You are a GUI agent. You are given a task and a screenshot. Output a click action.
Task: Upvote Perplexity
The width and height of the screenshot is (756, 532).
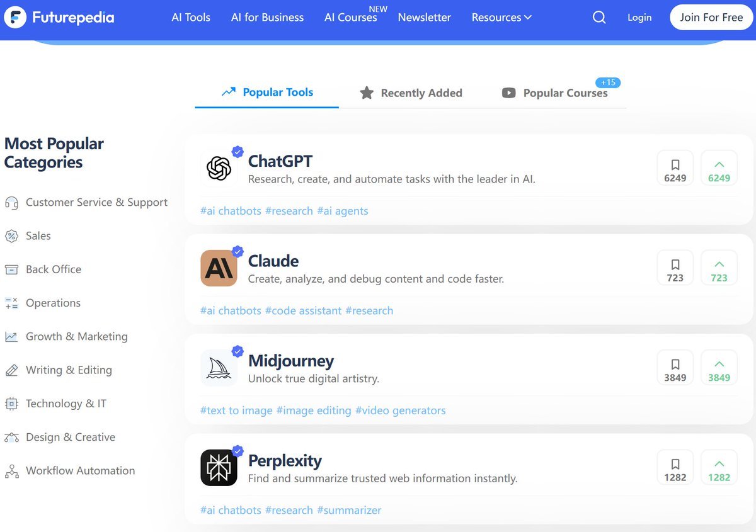coord(719,468)
